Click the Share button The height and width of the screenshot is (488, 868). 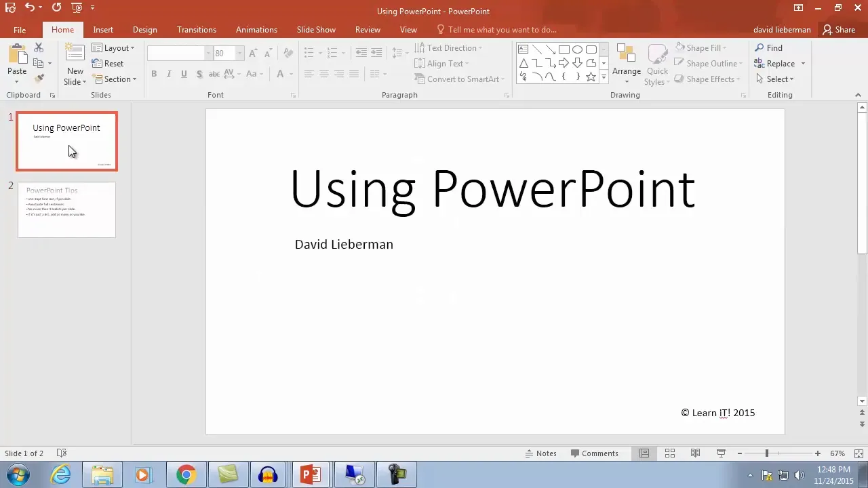coord(839,30)
